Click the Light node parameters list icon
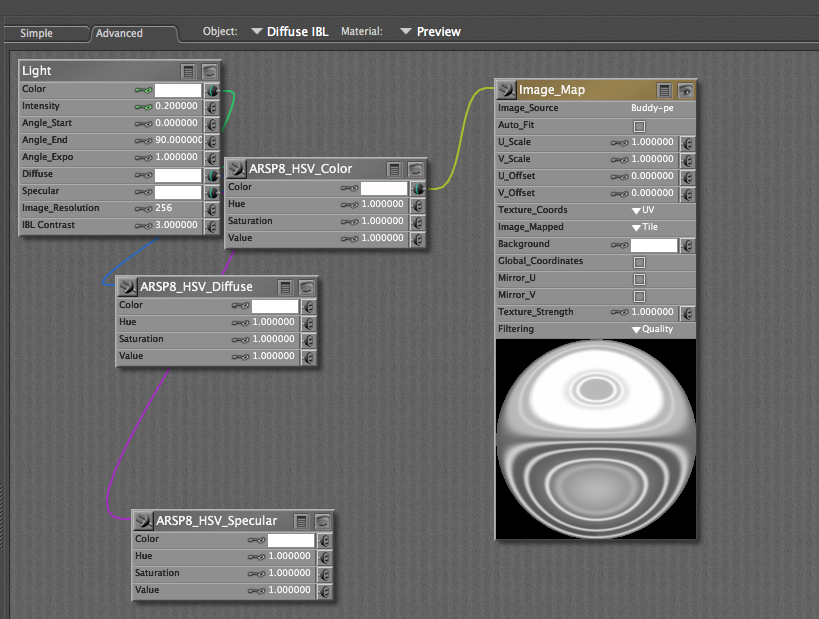Screen dimensions: 819x619 click(188, 71)
